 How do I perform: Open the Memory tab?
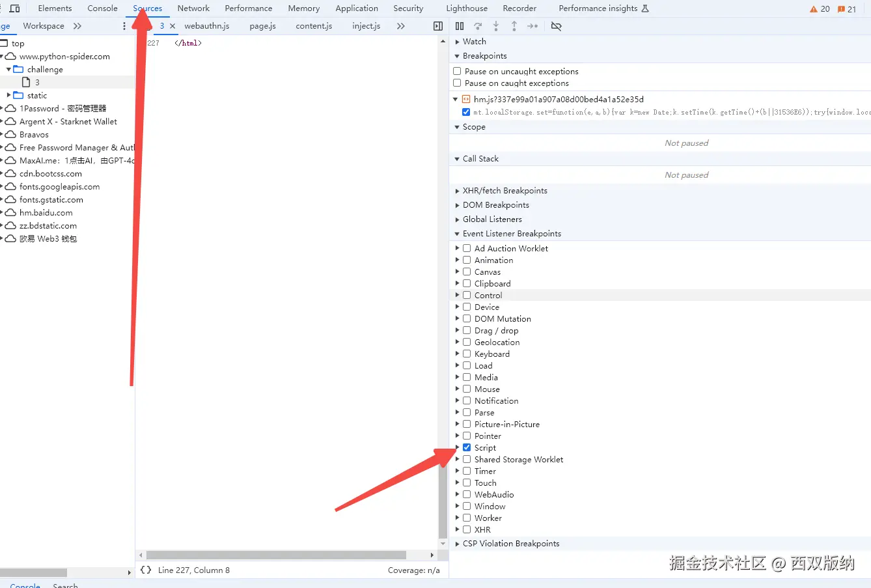point(304,8)
